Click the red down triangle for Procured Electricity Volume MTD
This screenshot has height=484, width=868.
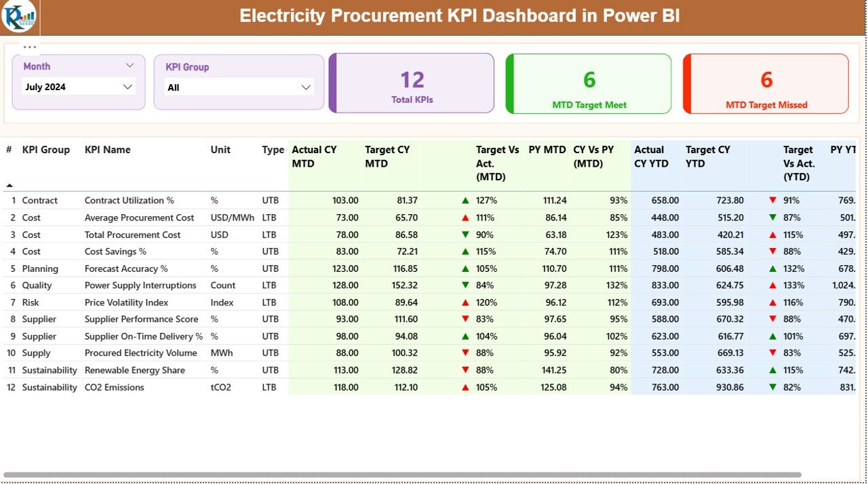pos(465,352)
